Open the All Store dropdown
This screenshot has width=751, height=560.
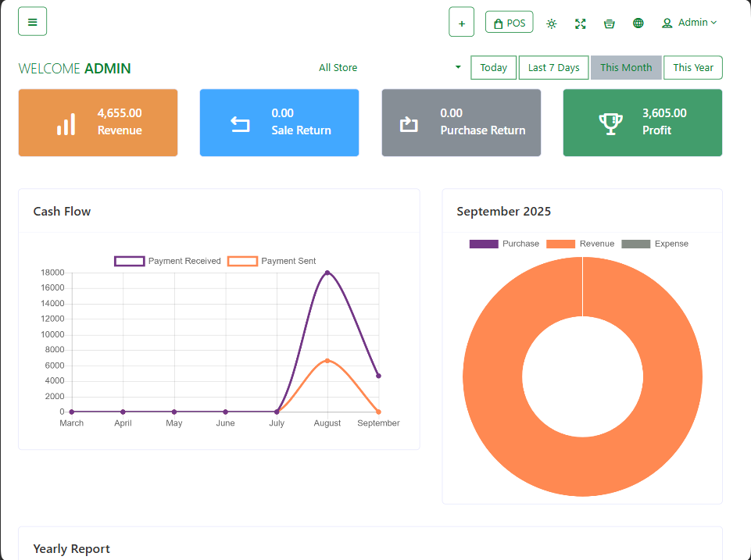(x=389, y=68)
